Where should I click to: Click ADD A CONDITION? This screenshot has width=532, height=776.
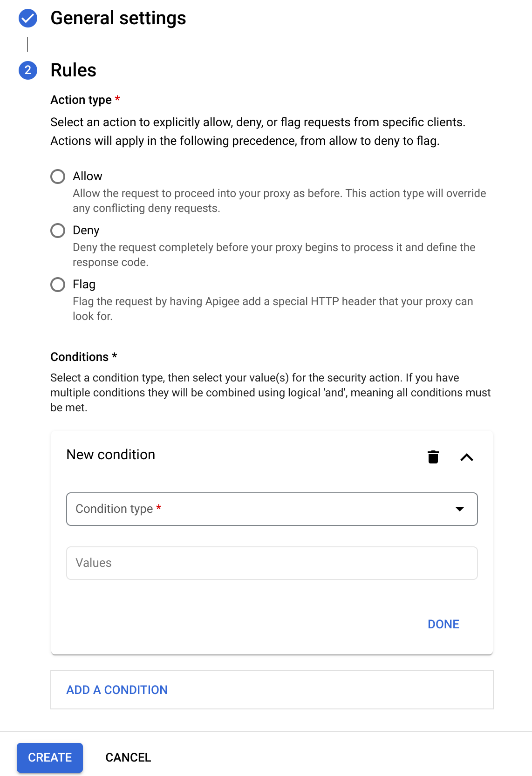(117, 690)
